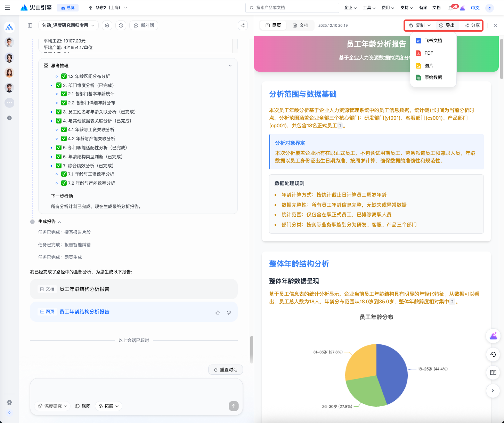Click the report panel vertical scrollbar
504x423 pixels.
point(502,59)
